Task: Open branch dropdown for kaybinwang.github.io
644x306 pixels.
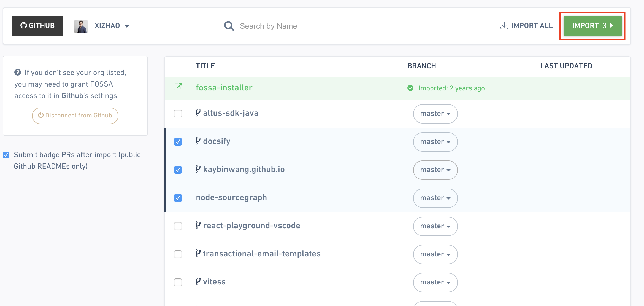Action: pos(435,170)
